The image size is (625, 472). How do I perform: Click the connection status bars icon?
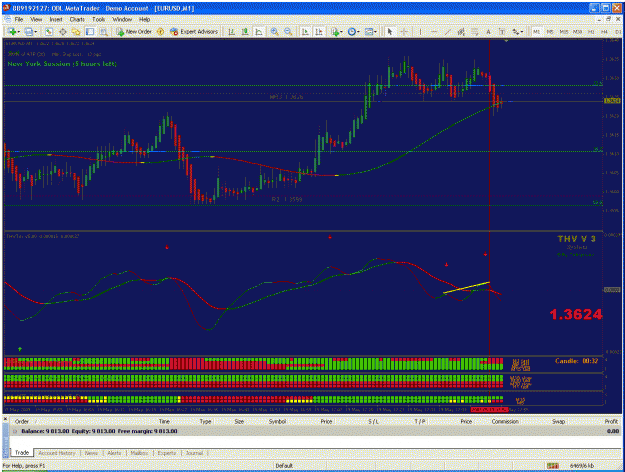pos(552,466)
